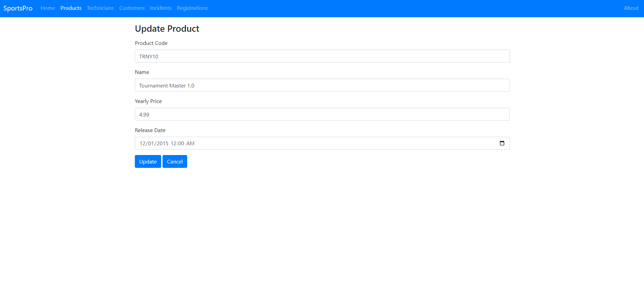
Task: Select the year 2015 in Release Date
Action: pyautogui.click(x=163, y=144)
